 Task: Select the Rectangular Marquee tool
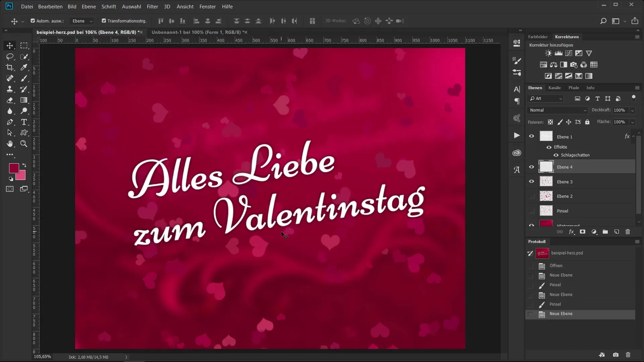click(x=24, y=46)
